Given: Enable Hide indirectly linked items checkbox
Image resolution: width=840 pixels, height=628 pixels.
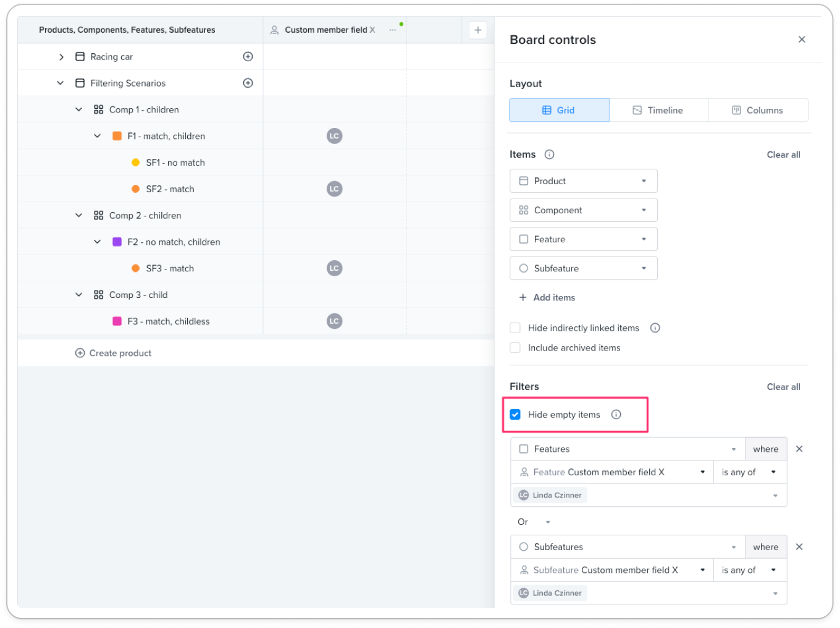Looking at the screenshot, I should click(x=515, y=328).
